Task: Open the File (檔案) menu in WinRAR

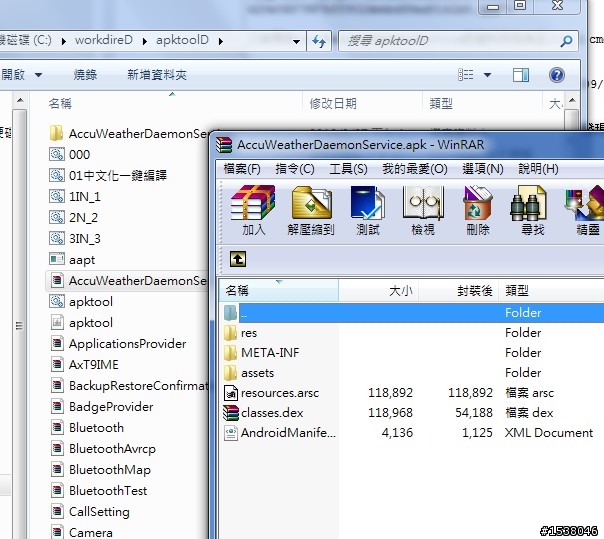Action: [242, 169]
